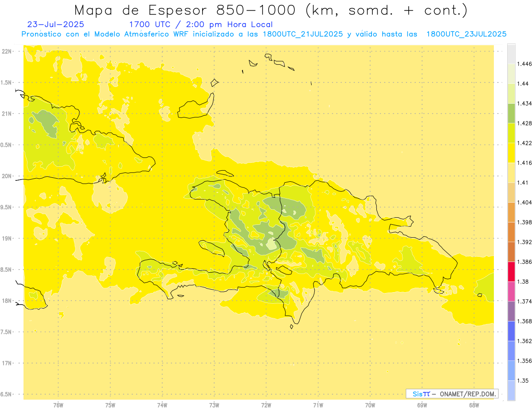Viewport: 532px width, 411px height.
Task: Pick the pink colorbar segment between 1.374 and 1.38
Action: [511, 292]
